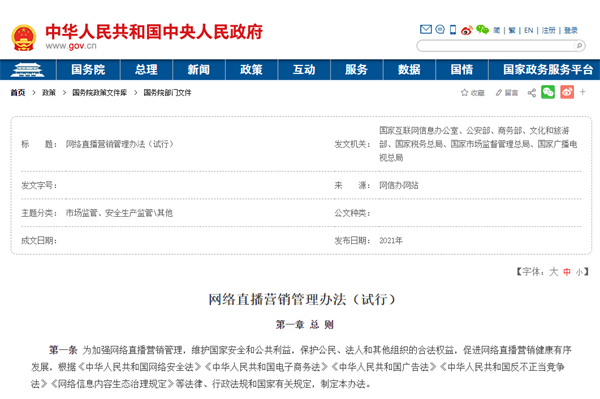The width and height of the screenshot is (600, 399).
Task: Switch to simplified Chinese 简
Action: click(496, 30)
